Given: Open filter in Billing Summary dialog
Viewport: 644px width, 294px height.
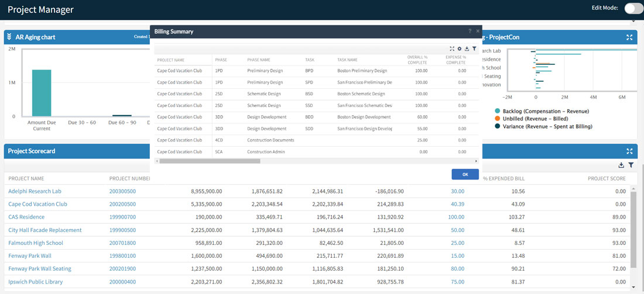Looking at the screenshot, I should pos(474,49).
